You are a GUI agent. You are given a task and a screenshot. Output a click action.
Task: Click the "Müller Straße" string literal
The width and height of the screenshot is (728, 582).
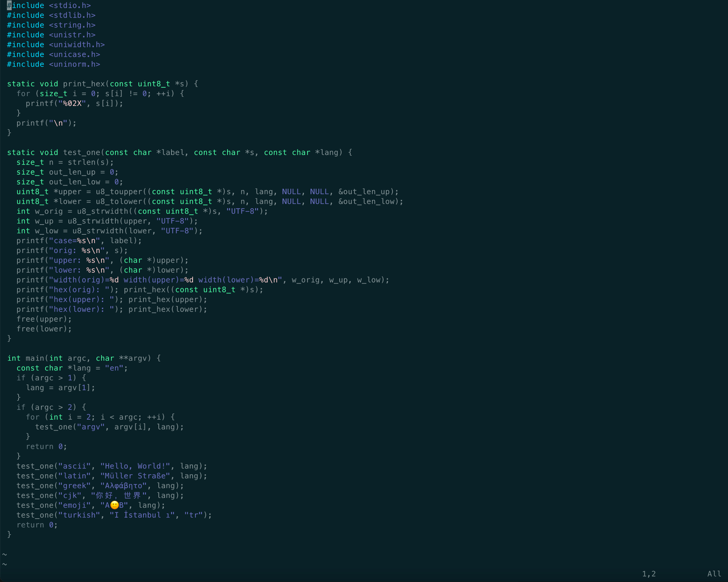(135, 476)
